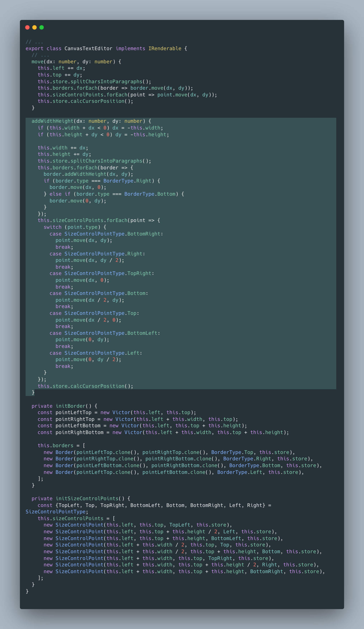The width and height of the screenshot is (364, 629).
Task: Click the SizeControlPointType.BottomRight case label
Action: pyautogui.click(x=112, y=234)
